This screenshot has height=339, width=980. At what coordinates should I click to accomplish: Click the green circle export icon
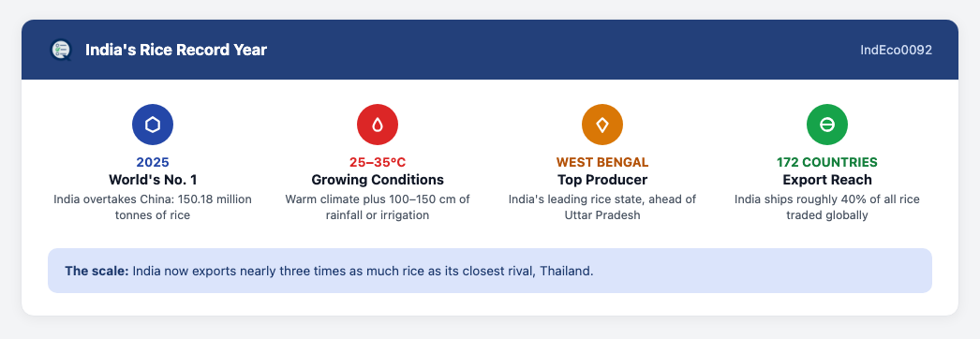pos(827,125)
